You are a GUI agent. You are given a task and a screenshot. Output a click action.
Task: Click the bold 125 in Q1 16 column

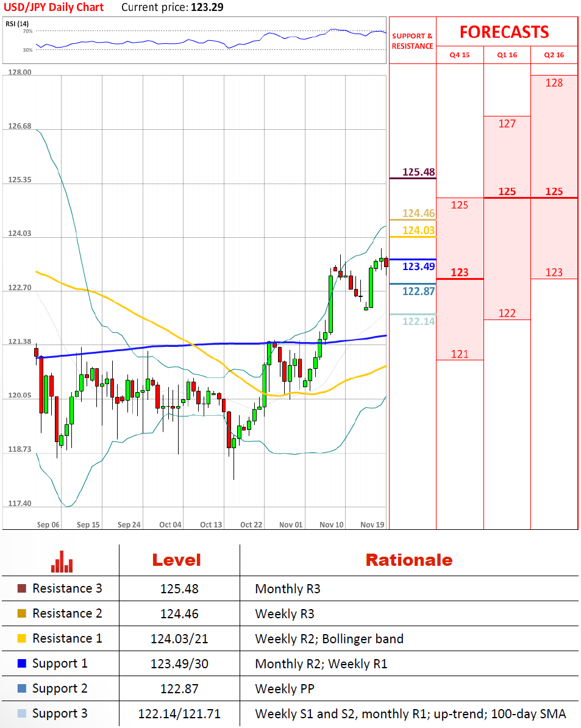click(507, 191)
